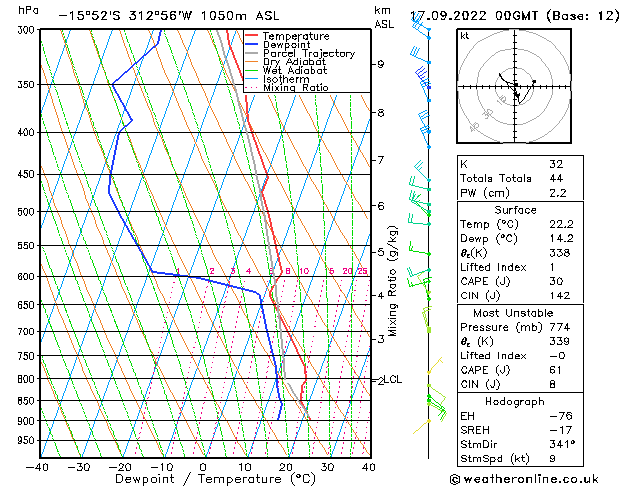Screen dimensions: 629x486
Task: Click the StmSpd (kt) value 9
Action: [x=552, y=459]
